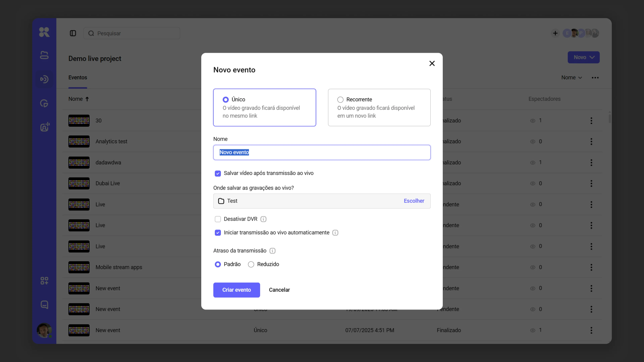Click the Pesquisar search field

coord(131,33)
